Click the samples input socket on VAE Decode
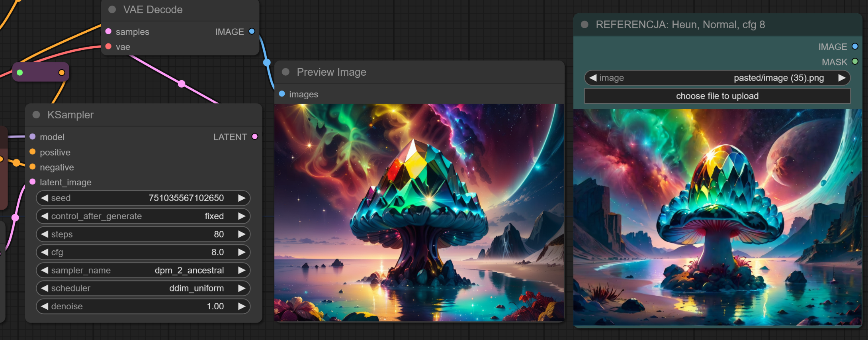This screenshot has height=340, width=868. click(108, 31)
